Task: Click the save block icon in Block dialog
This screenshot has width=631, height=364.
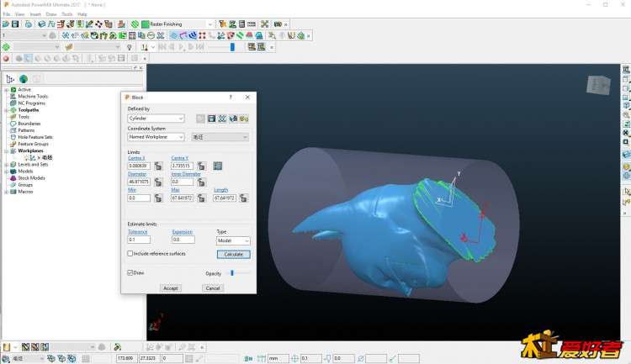Action: (212, 119)
